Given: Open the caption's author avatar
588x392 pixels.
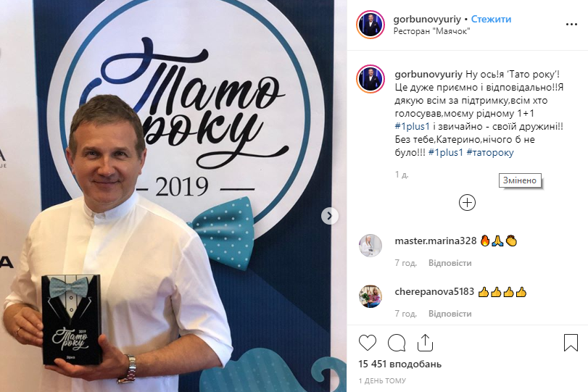Looking at the screenshot, I should pyautogui.click(x=370, y=79).
